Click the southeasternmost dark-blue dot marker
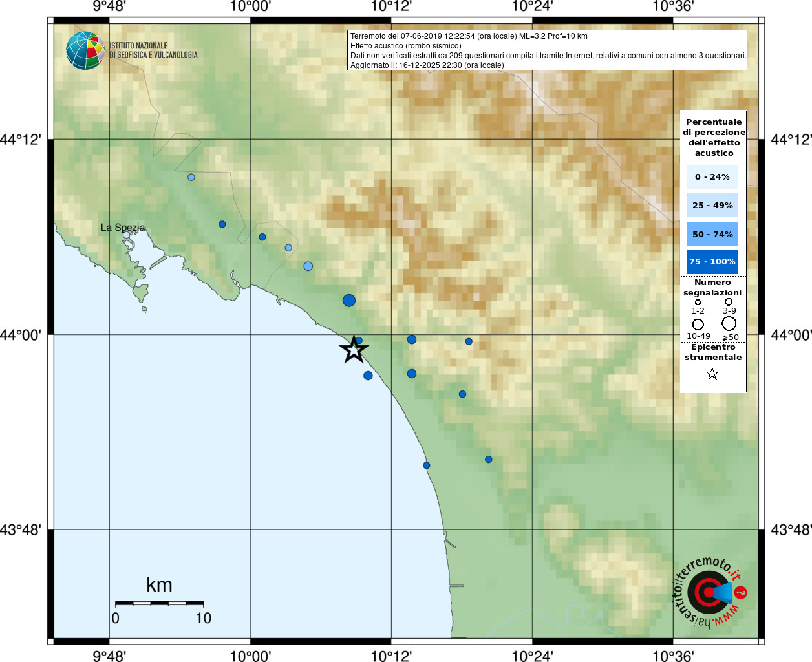Viewport: 812px width, 662px height. coord(489,460)
